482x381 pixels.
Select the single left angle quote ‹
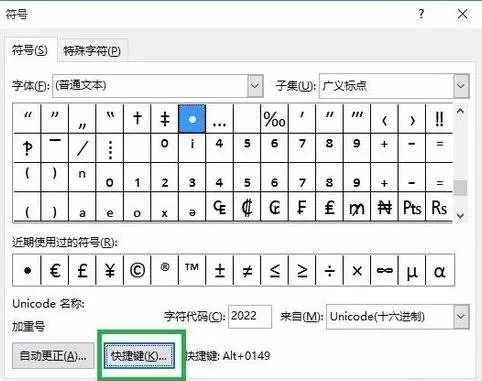[x=384, y=119]
